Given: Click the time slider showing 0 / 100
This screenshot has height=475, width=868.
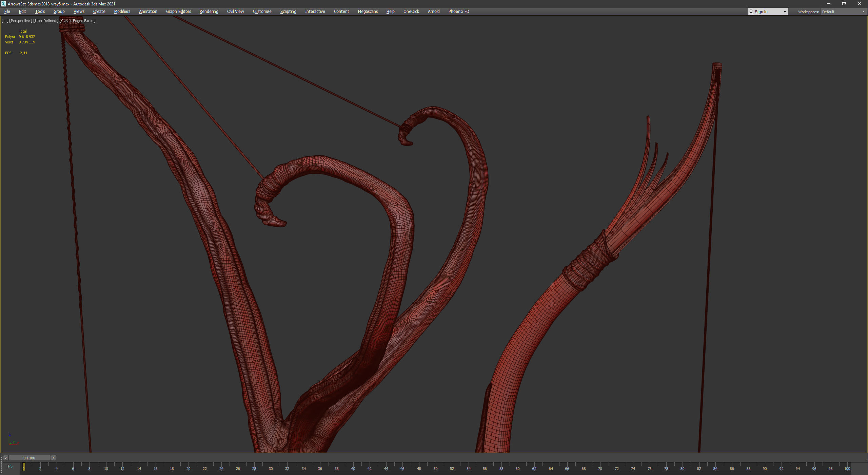Looking at the screenshot, I should (29, 458).
